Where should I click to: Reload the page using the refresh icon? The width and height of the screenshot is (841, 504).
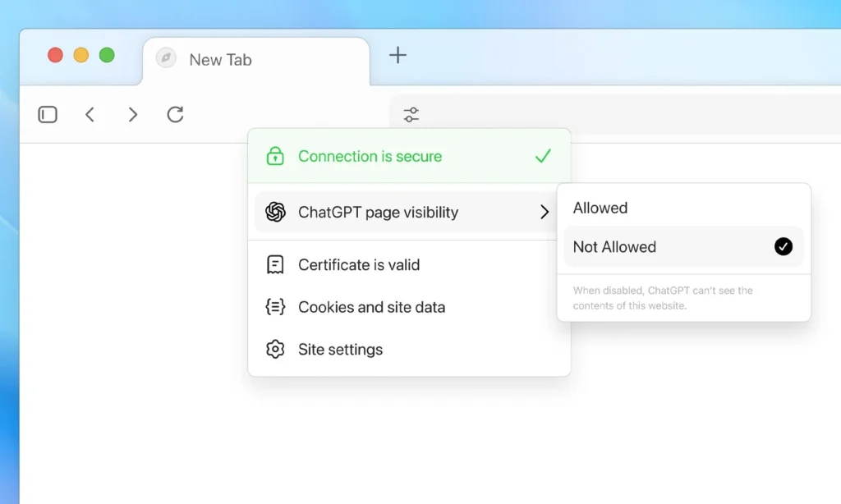[x=174, y=114]
